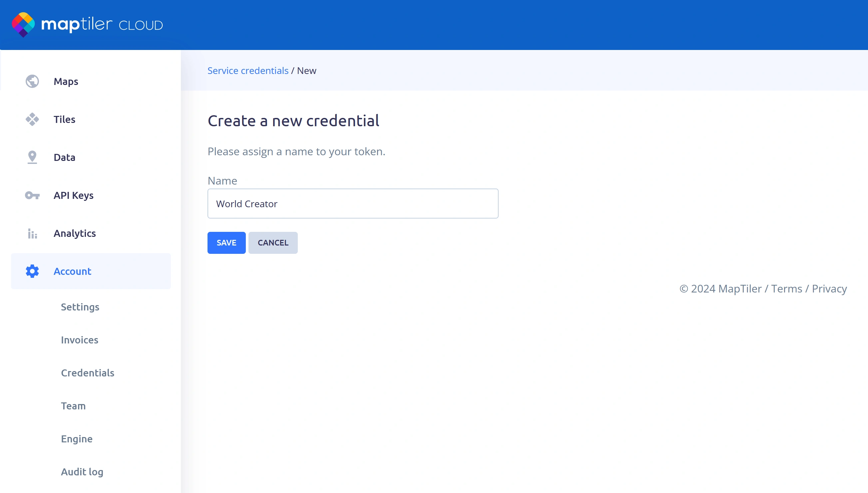Viewport: 868px width, 493px height.
Task: Click the Name field label
Action: [222, 181]
